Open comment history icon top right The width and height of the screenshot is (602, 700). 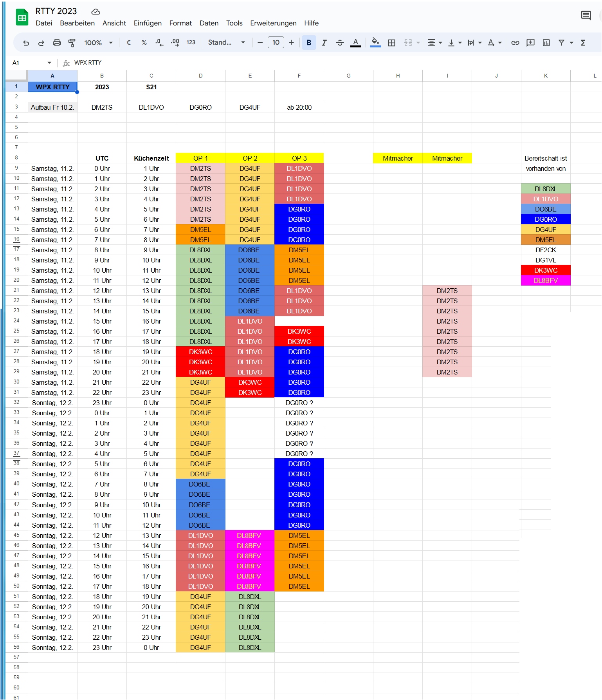coord(586,16)
